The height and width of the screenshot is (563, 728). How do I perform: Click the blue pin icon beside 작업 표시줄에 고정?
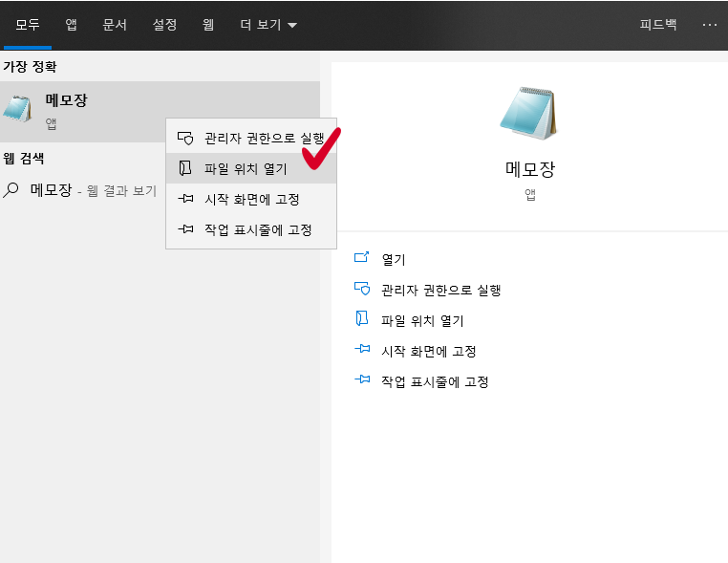point(362,379)
